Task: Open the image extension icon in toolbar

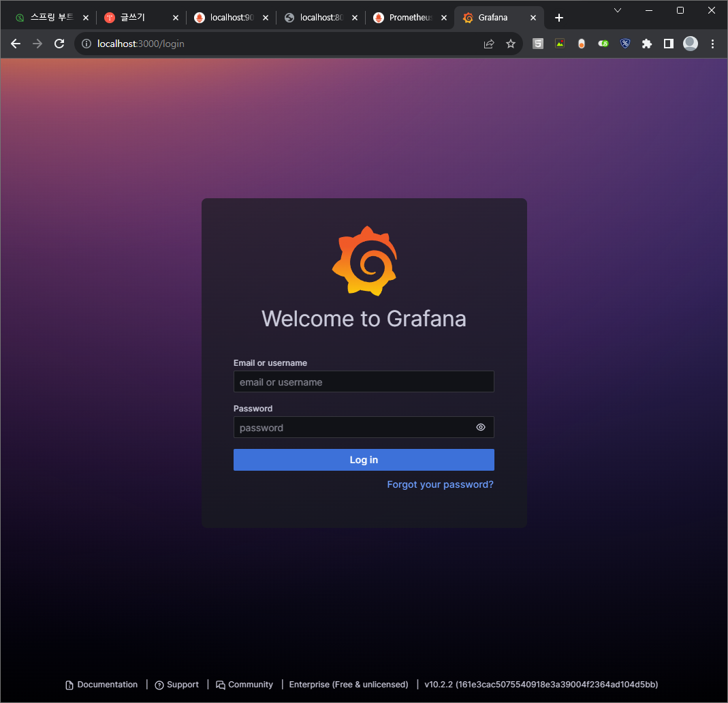Action: (560, 44)
